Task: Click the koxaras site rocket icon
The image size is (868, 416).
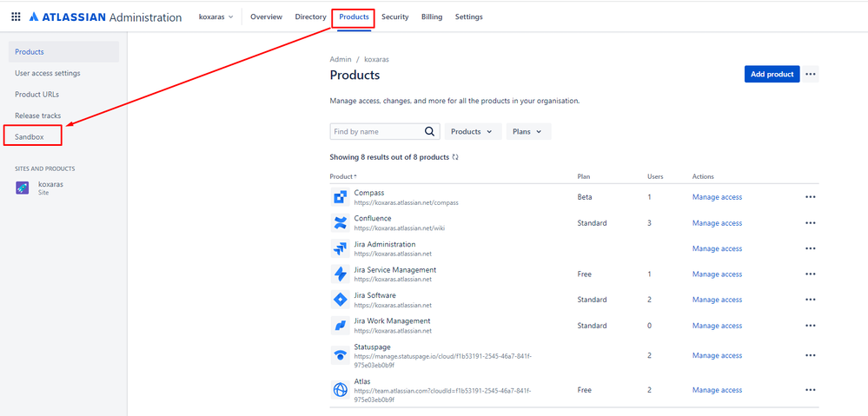Action: (x=22, y=188)
